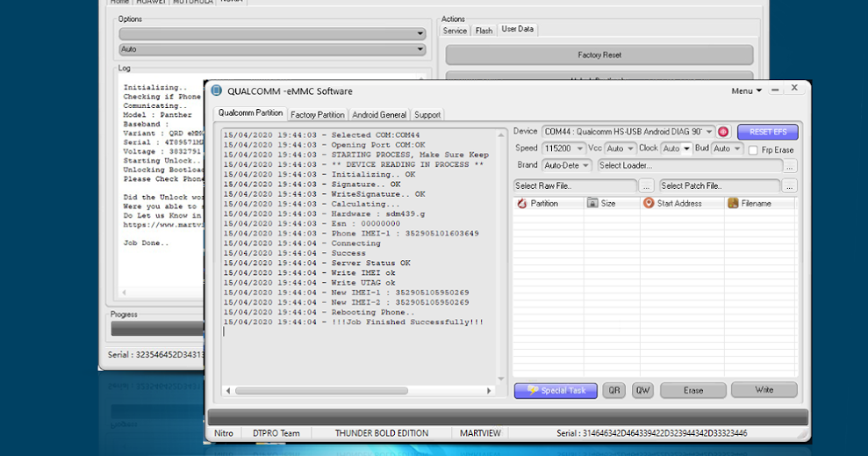
Task: Click the 'Hardware : sdm439.g' log line
Action: (325, 214)
